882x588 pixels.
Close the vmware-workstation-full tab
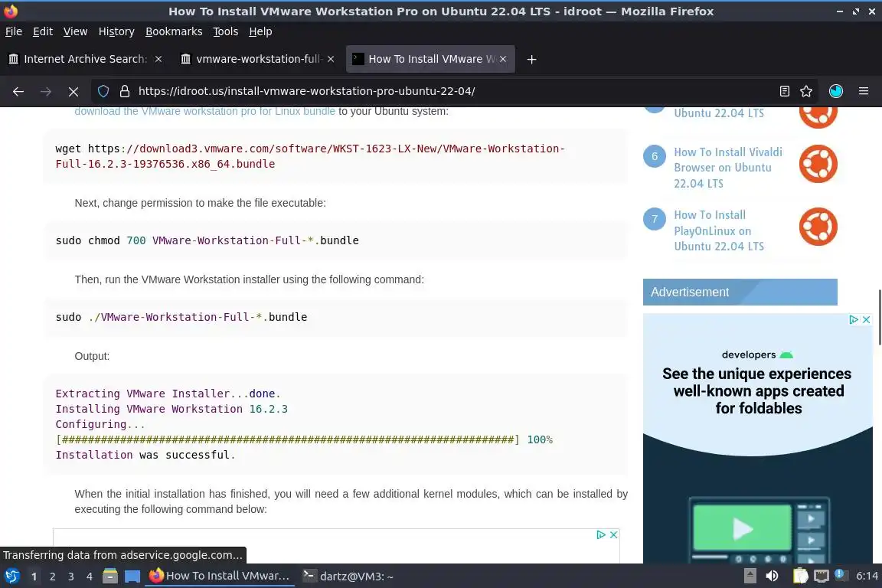click(331, 59)
